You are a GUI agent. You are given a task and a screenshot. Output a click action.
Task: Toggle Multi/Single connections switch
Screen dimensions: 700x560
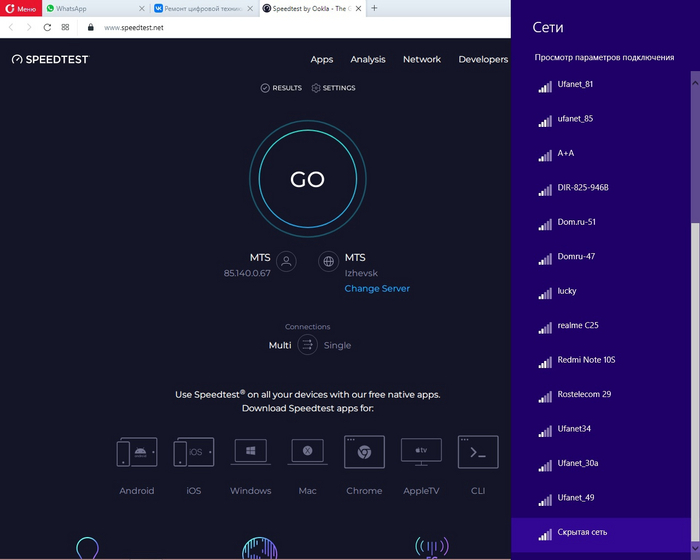click(x=308, y=345)
